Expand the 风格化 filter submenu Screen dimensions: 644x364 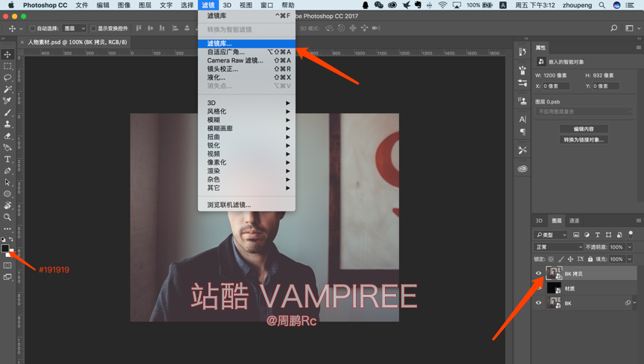(246, 112)
